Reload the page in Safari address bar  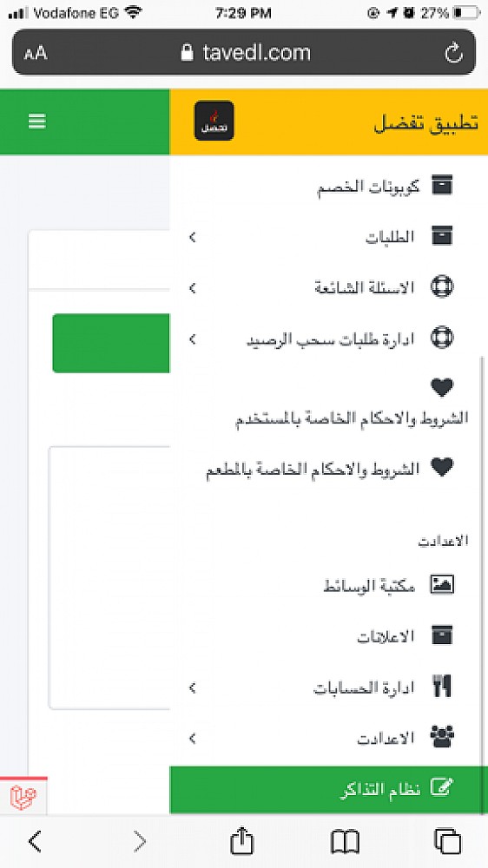pos(453,53)
